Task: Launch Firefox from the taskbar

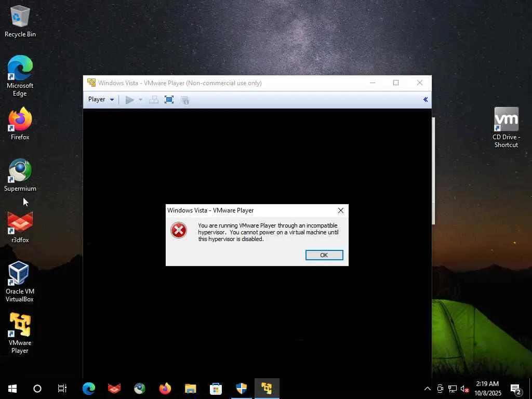Action: coord(165,389)
